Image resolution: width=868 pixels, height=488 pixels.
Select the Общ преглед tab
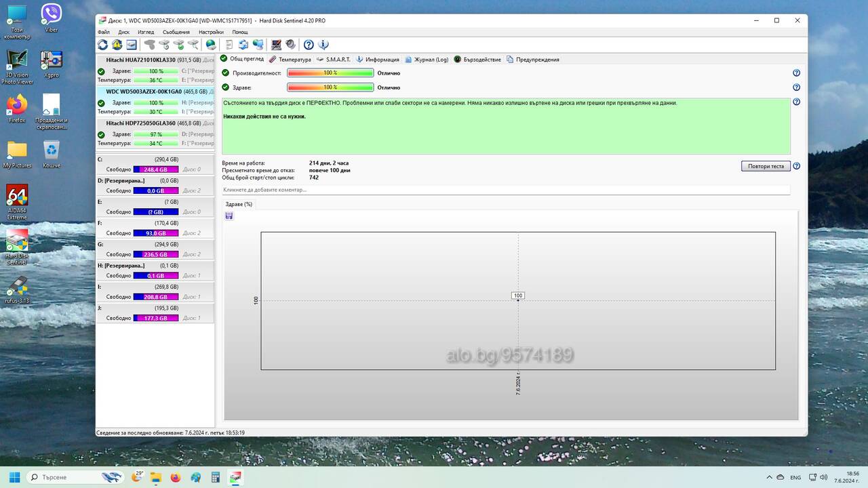click(x=242, y=59)
